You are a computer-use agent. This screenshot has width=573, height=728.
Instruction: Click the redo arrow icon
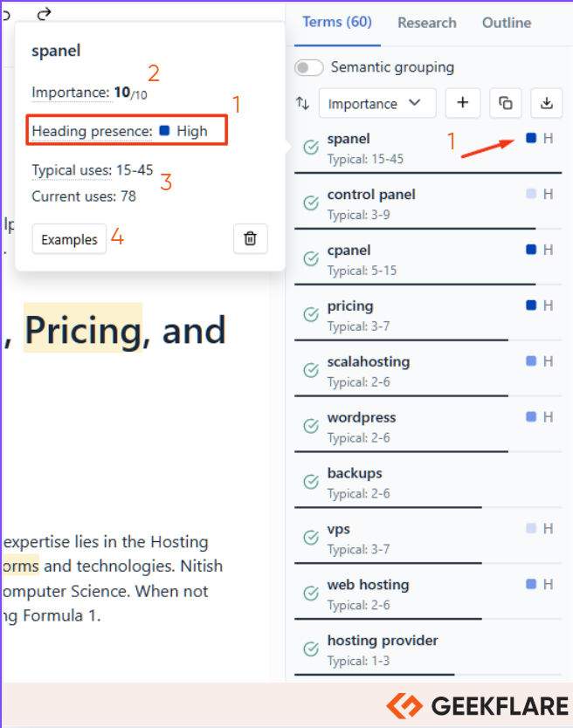[x=44, y=14]
